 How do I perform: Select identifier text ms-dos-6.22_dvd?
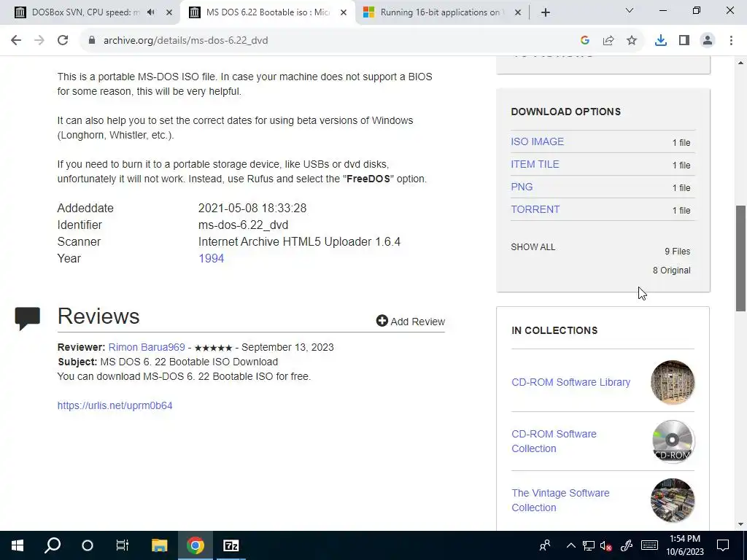244,225
